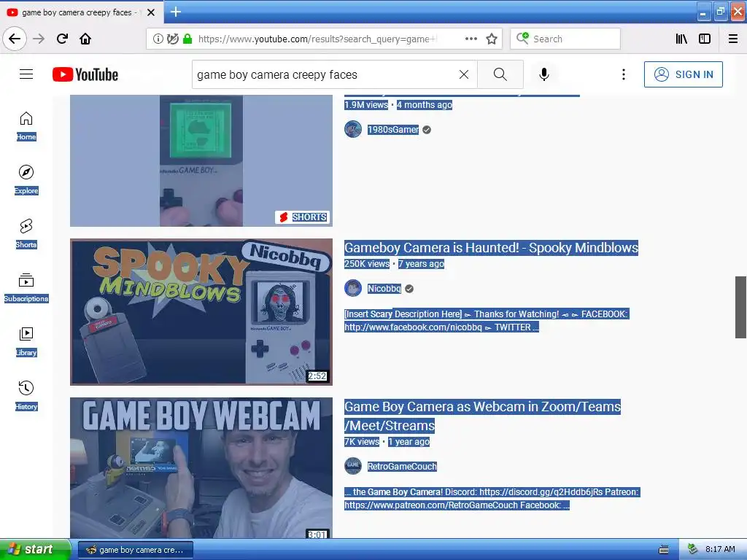Toggle the browser sidebars icon
747x560 pixels.
click(705, 39)
